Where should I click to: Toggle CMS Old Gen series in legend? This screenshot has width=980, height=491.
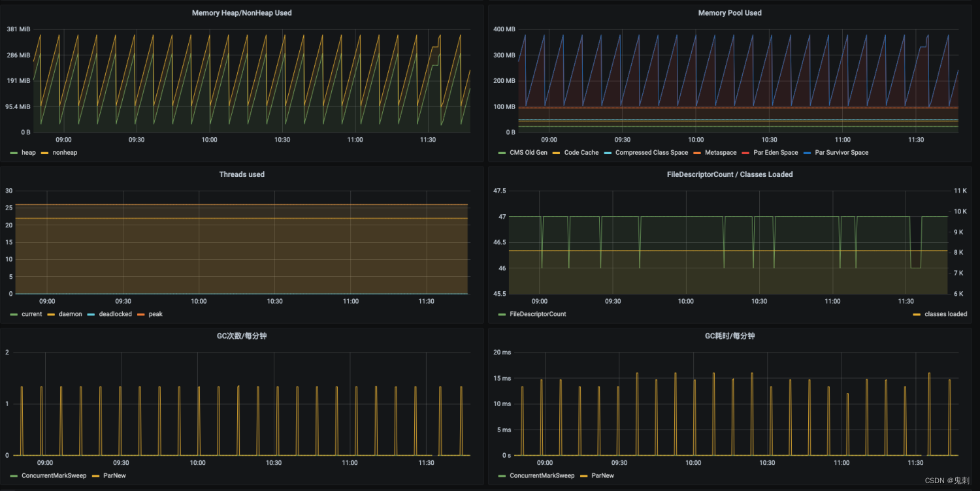(528, 153)
